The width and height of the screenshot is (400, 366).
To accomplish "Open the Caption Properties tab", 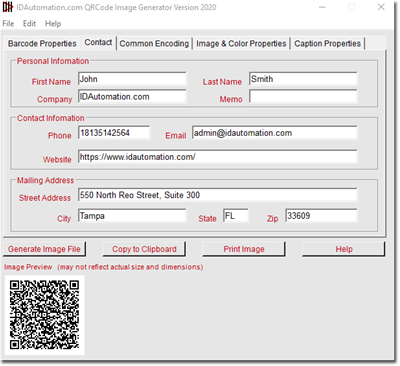I will 327,44.
